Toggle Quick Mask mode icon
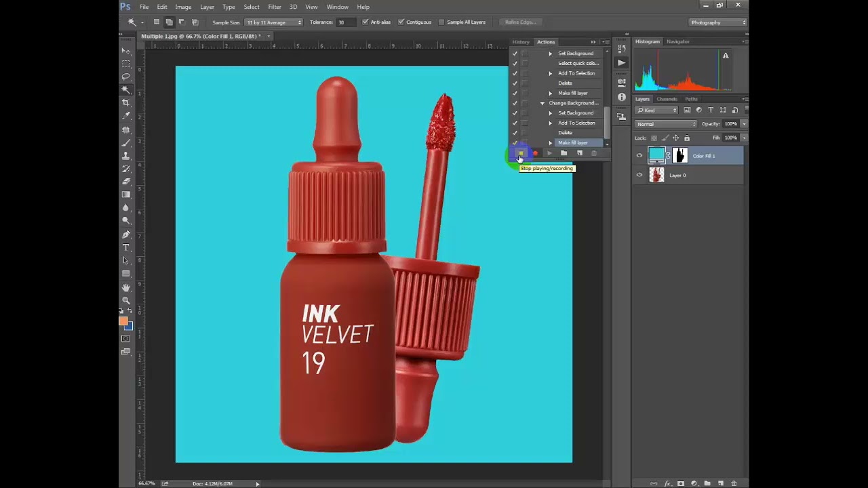 pyautogui.click(x=126, y=338)
